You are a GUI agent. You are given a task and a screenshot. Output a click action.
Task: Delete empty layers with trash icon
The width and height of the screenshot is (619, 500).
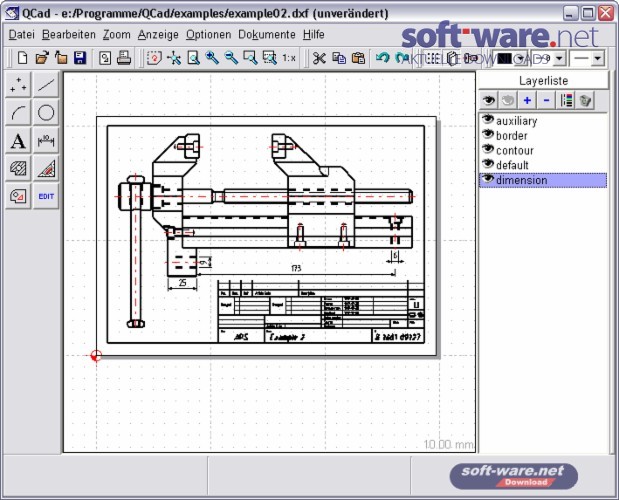[x=585, y=101]
